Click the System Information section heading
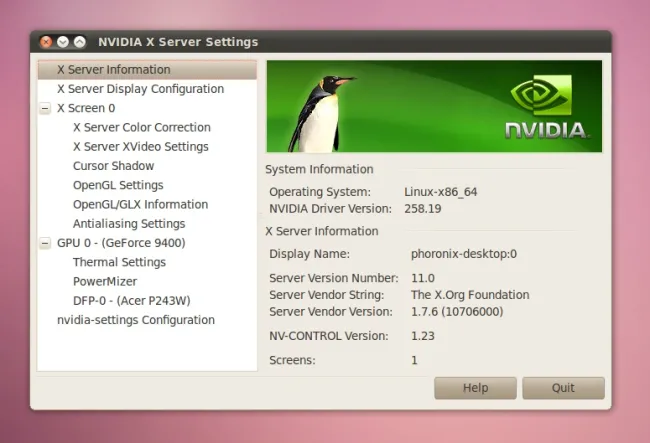The image size is (650, 443). click(x=319, y=169)
